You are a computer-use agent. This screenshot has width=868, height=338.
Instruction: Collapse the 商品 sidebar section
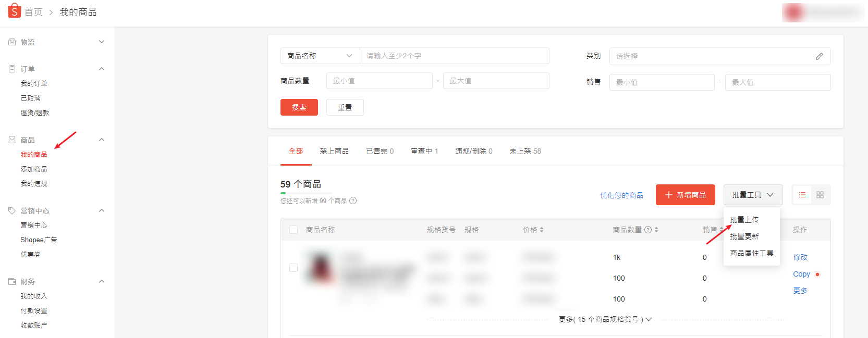pyautogui.click(x=102, y=140)
